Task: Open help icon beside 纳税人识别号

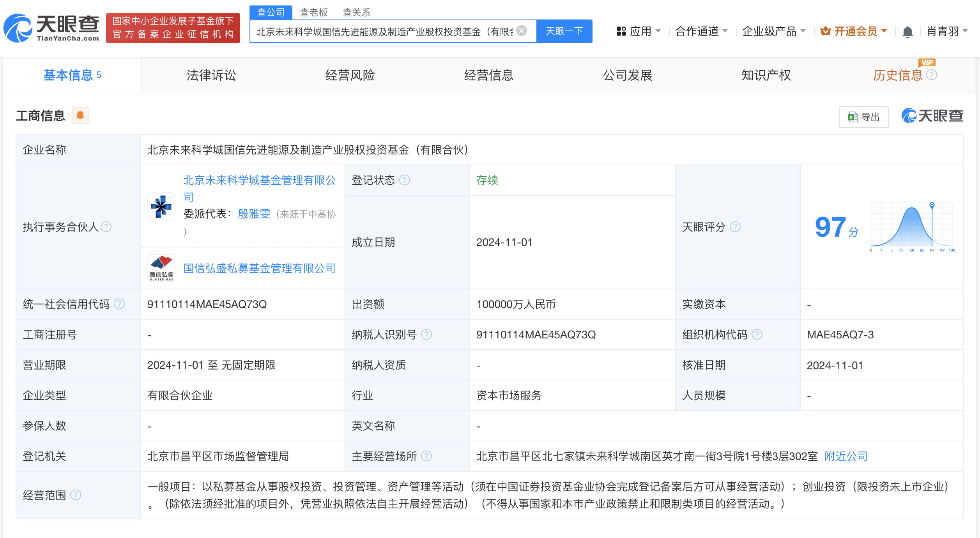Action: point(426,334)
